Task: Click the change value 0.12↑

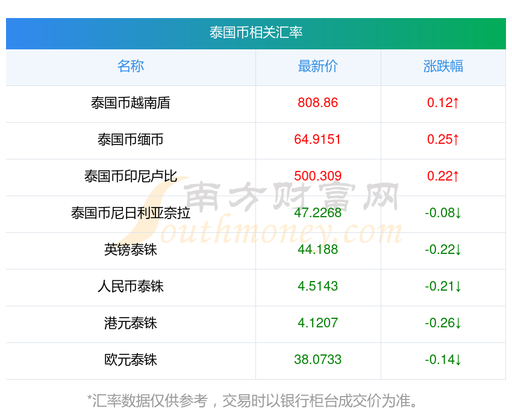Action: pyautogui.click(x=443, y=103)
